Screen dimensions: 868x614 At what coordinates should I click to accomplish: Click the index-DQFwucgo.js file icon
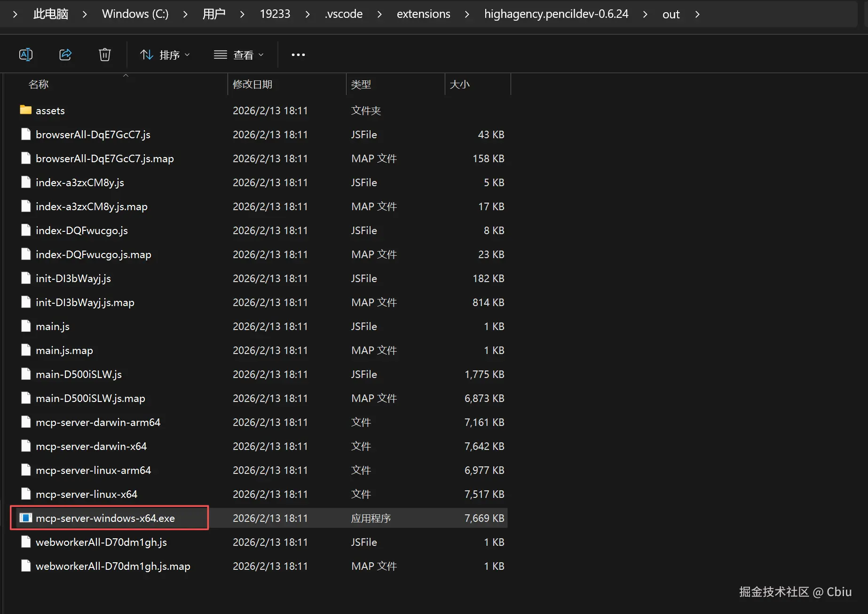pyautogui.click(x=26, y=230)
